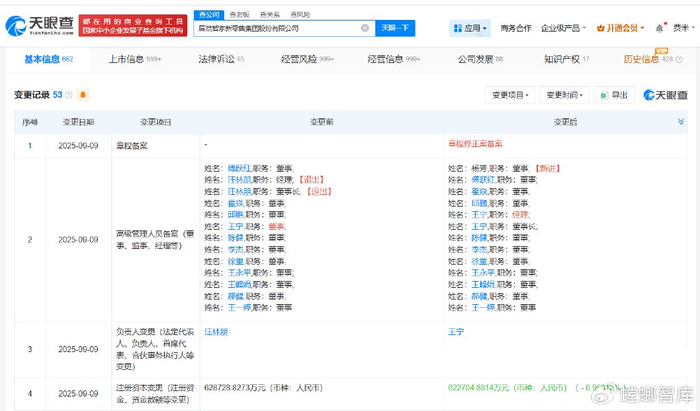Click the collapse arrow at table header's right
The image size is (700, 411).
point(684,122)
